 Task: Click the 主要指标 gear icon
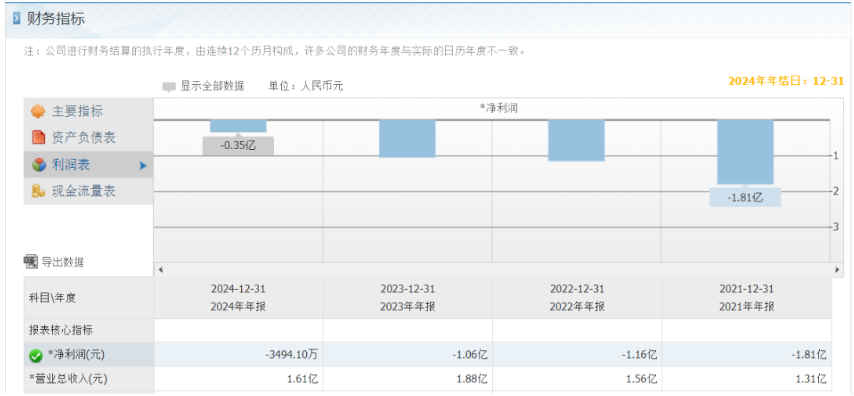[38, 112]
